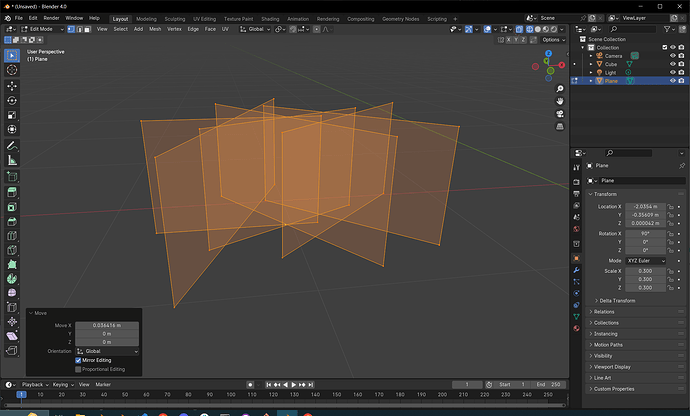This screenshot has width=690, height=416.
Task: Switch perspective/orthographic grid icon
Action: 560,126
